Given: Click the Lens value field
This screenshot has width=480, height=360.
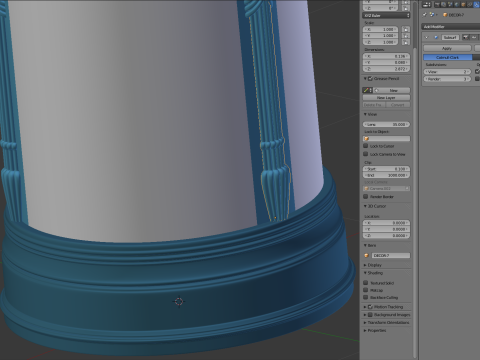Looking at the screenshot, I should [x=386, y=124].
